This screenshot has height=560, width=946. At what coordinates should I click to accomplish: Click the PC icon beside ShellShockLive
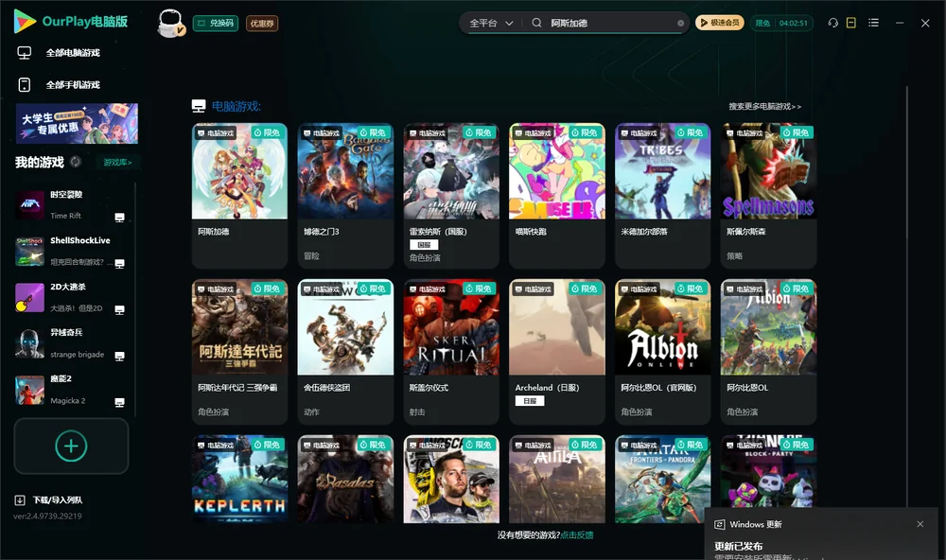[119, 264]
